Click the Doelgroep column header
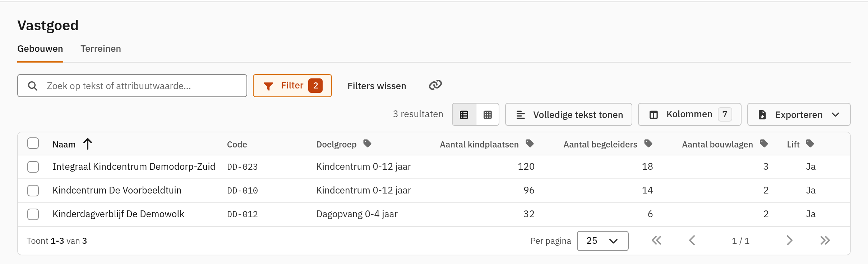This screenshot has height=264, width=868. pyautogui.click(x=336, y=145)
